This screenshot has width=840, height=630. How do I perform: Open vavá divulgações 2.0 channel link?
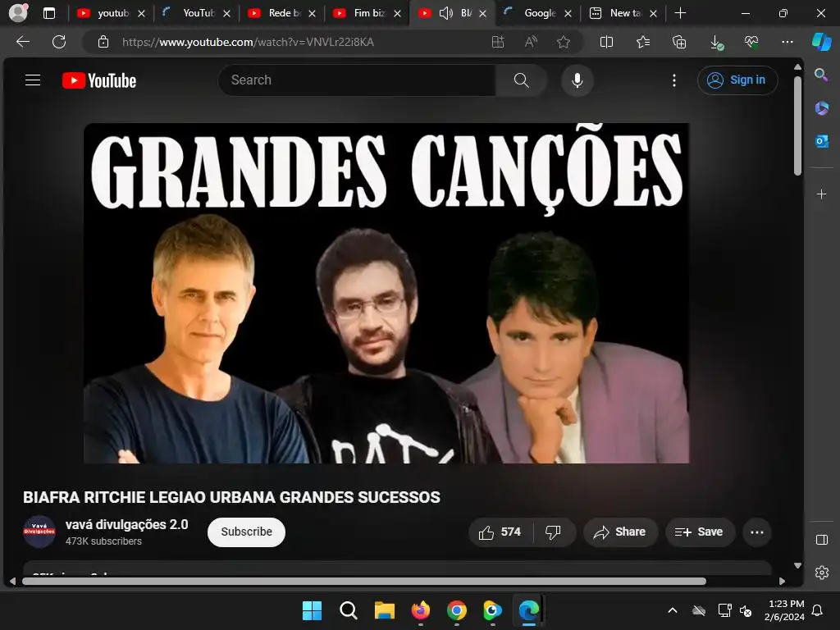coord(126,524)
